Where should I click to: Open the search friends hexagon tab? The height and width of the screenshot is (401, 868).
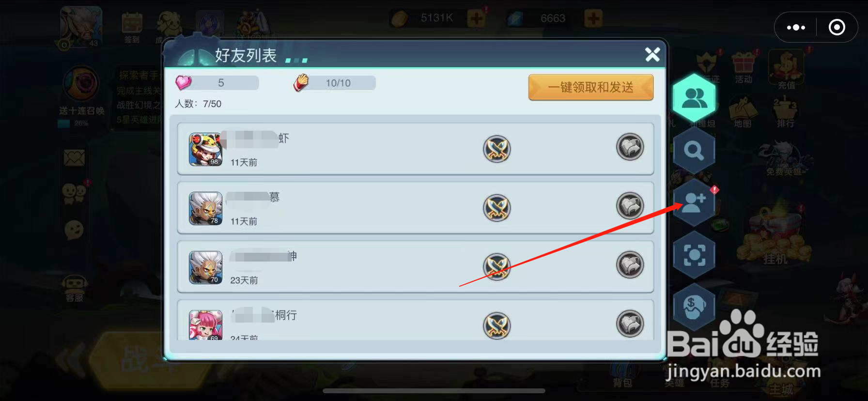click(694, 151)
